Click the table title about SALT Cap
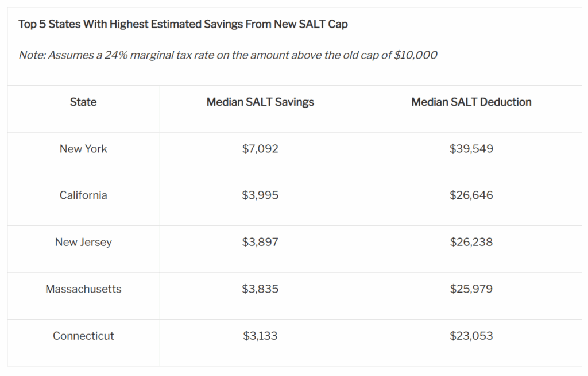Viewport: 588px width, 376px height. [183, 24]
